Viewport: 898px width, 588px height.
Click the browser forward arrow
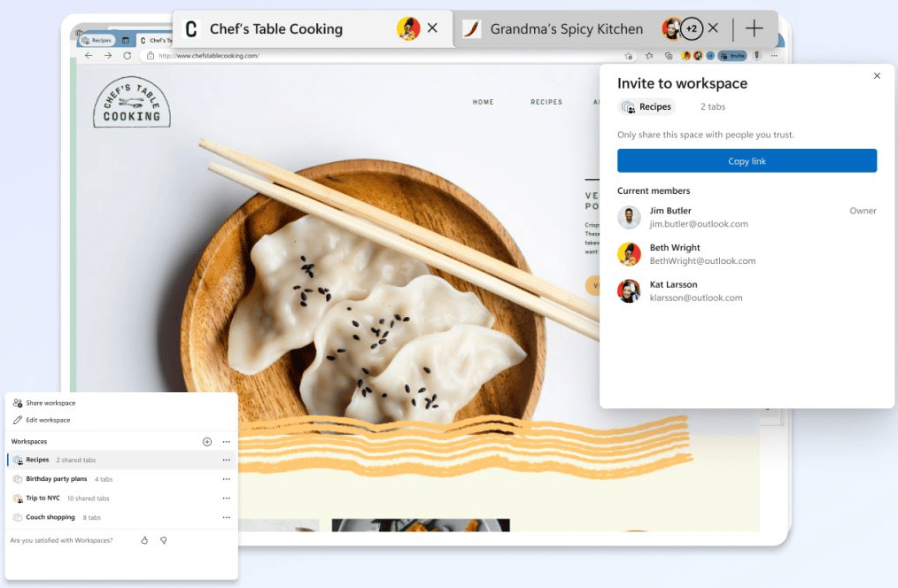pos(108,56)
